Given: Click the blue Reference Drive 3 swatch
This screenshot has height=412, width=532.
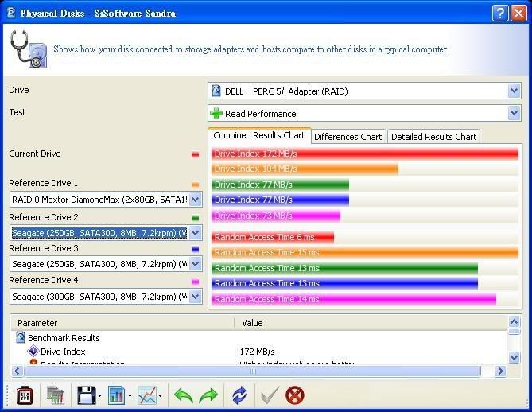Looking at the screenshot, I should (195, 250).
